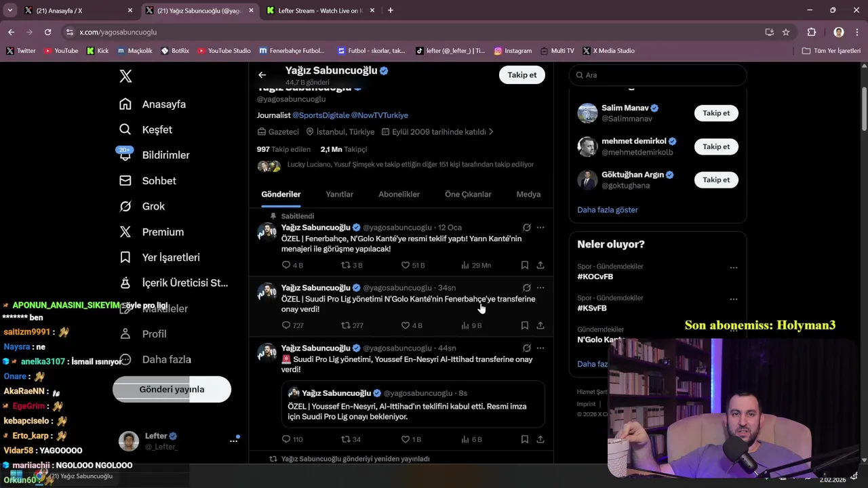
Task: Open Bildirimler notifications in the sidebar
Action: pos(155,155)
